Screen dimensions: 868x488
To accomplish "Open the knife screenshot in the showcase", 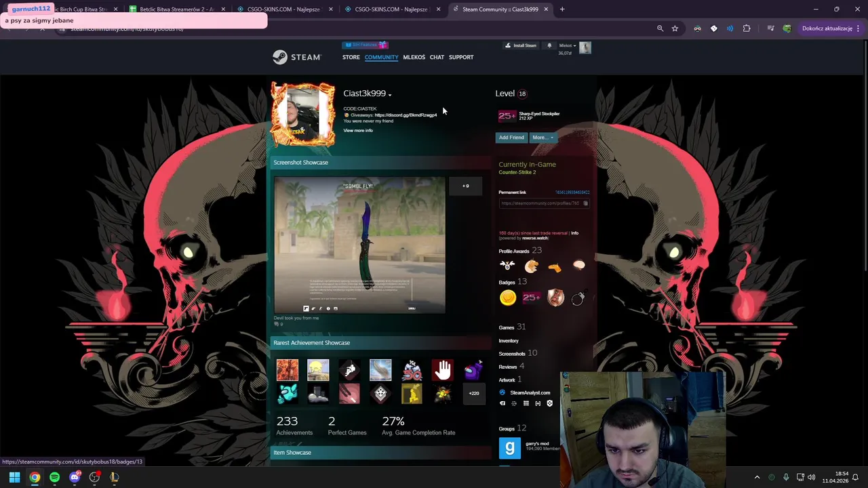I will (x=359, y=245).
